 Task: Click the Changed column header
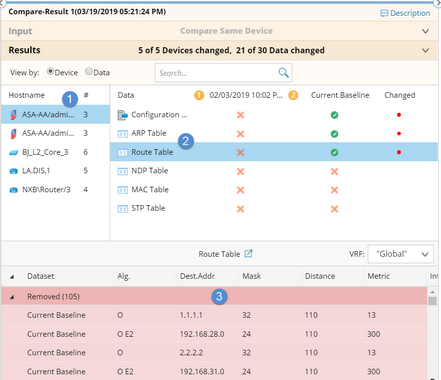[400, 95]
